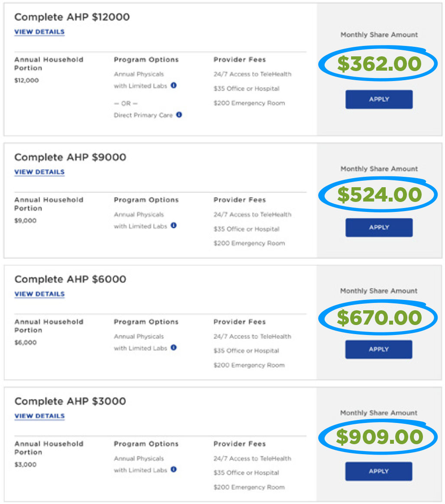Click the circled $524.00 monthly share amount
This screenshot has height=504, width=445.
pos(379,195)
